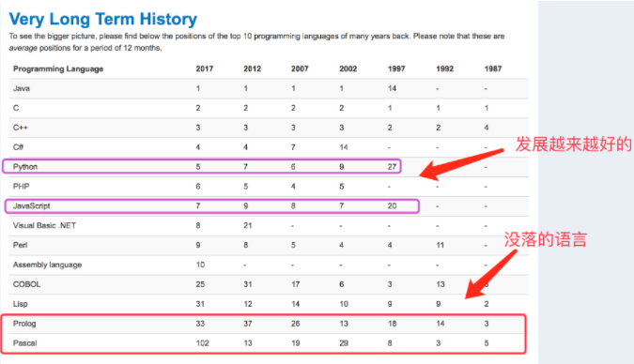Click the 2012 column header
The height and width of the screenshot is (364, 634).
[253, 68]
